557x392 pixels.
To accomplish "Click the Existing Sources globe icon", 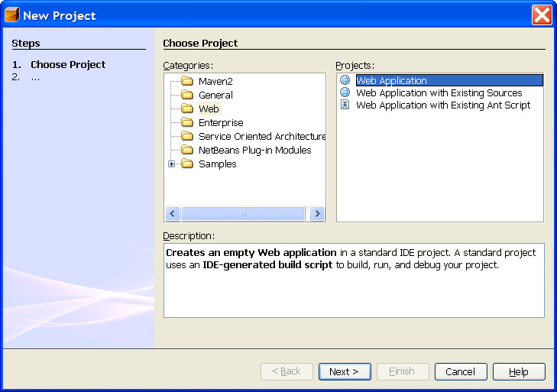I will (345, 92).
